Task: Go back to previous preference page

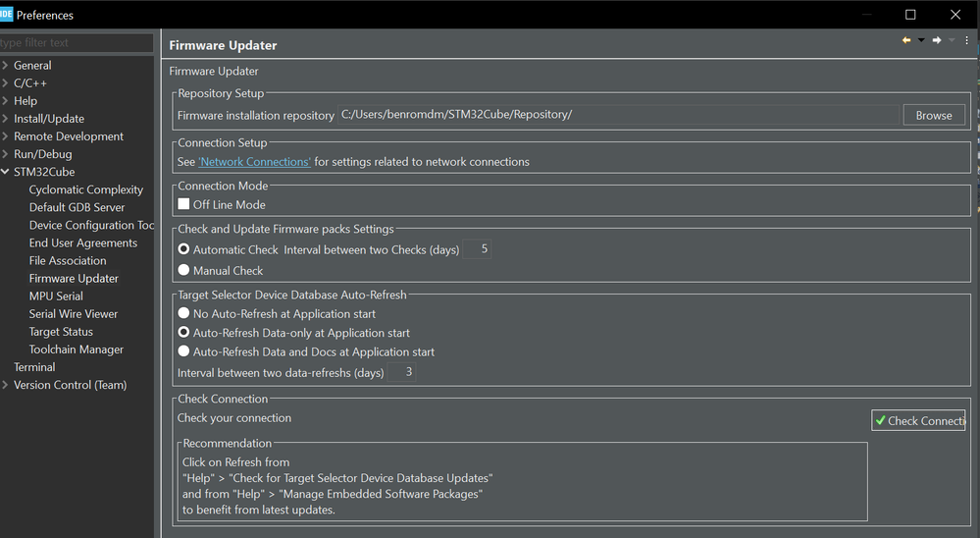Action: point(906,40)
